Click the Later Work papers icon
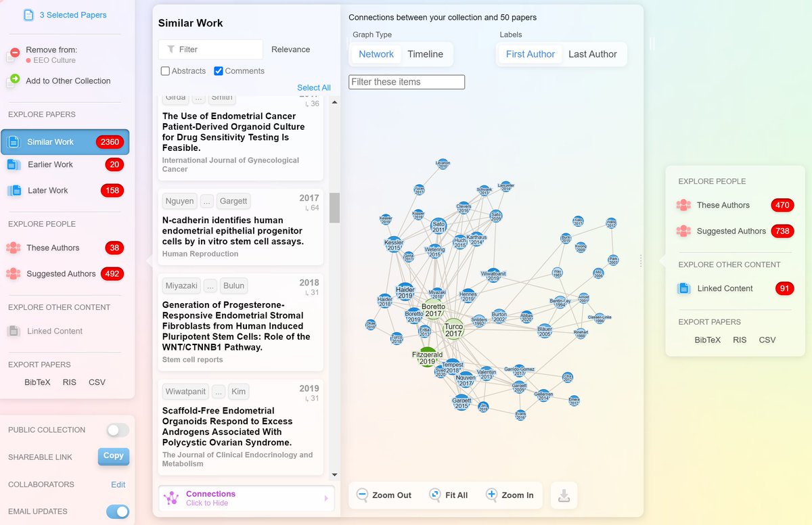Image resolution: width=812 pixels, height=525 pixels. click(14, 191)
